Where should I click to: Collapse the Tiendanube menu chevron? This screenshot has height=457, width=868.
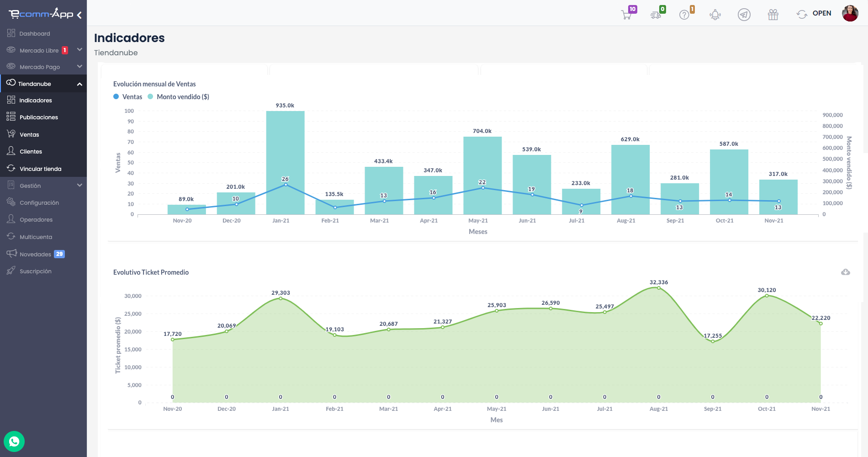point(79,84)
